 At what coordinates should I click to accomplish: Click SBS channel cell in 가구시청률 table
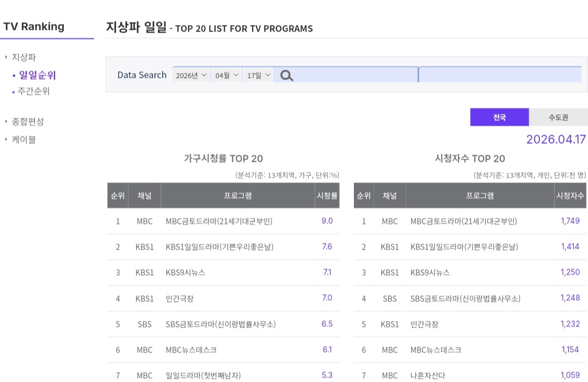click(144, 324)
